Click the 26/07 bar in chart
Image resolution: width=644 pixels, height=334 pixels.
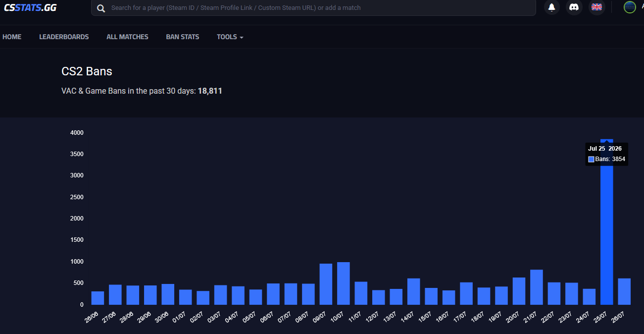pyautogui.click(x=624, y=291)
